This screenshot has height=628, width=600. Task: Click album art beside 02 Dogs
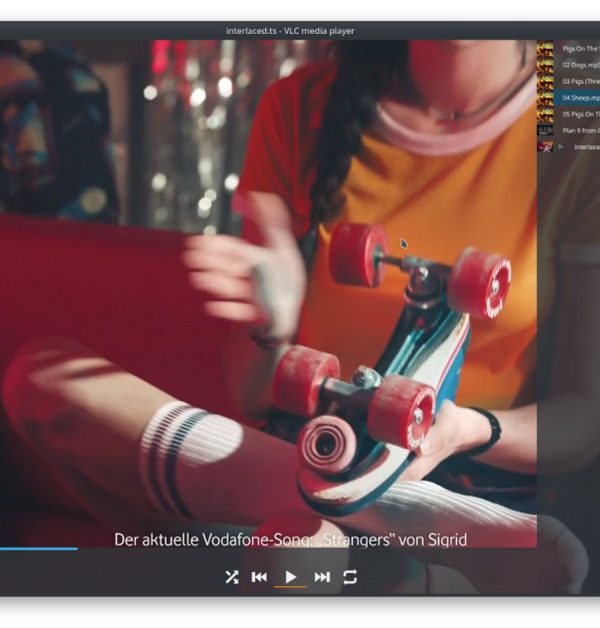(545, 65)
